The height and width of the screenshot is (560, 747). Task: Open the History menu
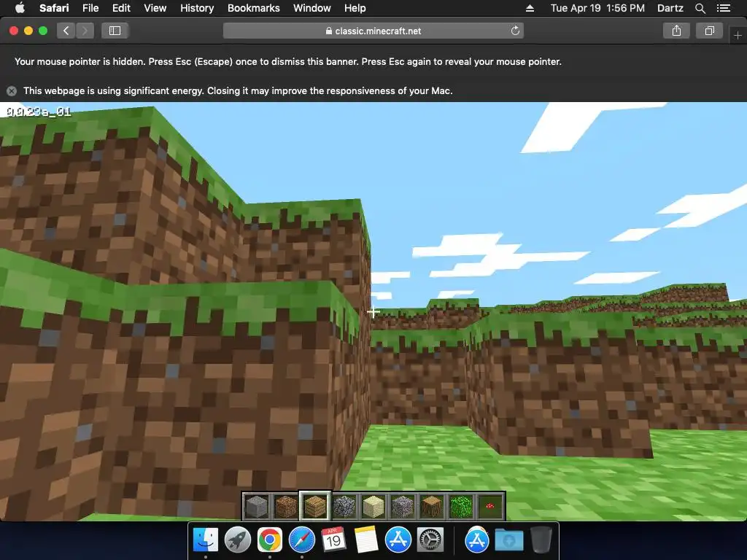click(197, 8)
